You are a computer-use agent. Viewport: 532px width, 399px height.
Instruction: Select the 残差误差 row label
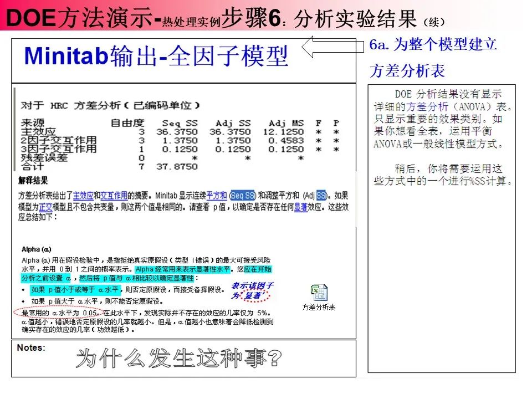coord(44,157)
